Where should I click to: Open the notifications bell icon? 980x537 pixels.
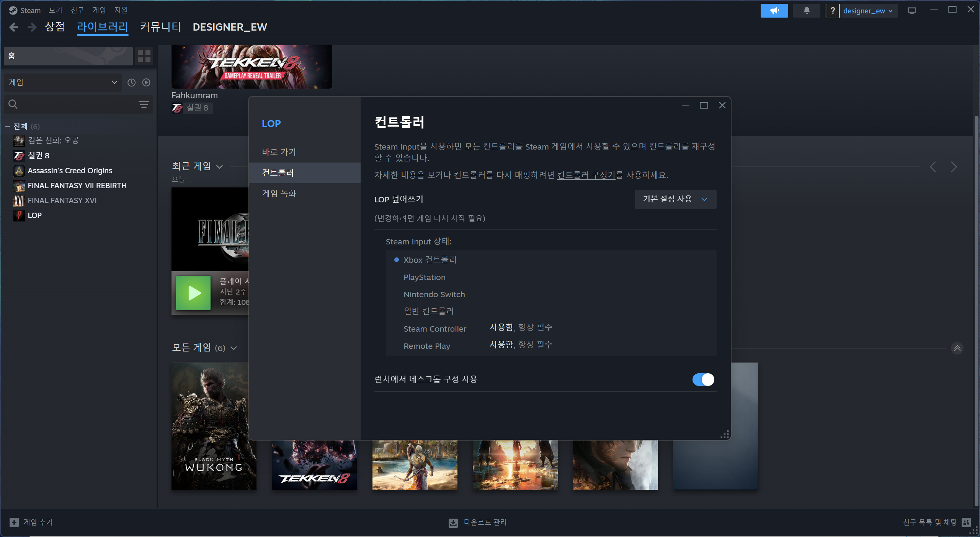click(x=806, y=11)
